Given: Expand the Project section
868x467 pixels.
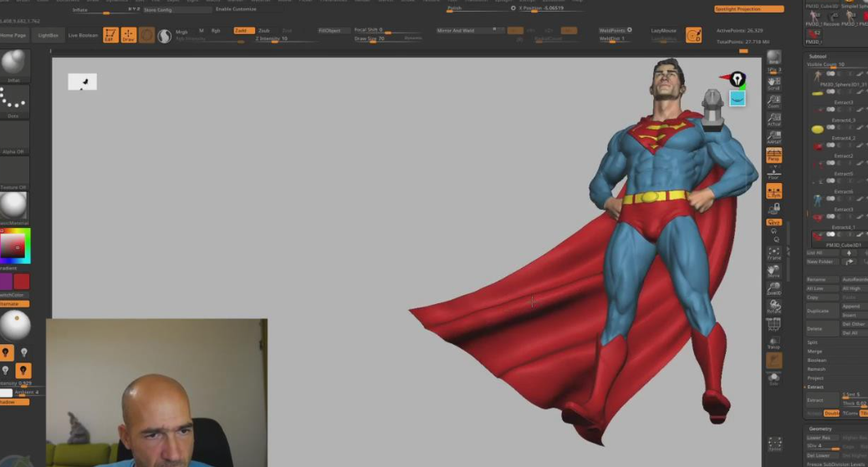Looking at the screenshot, I should click(814, 378).
